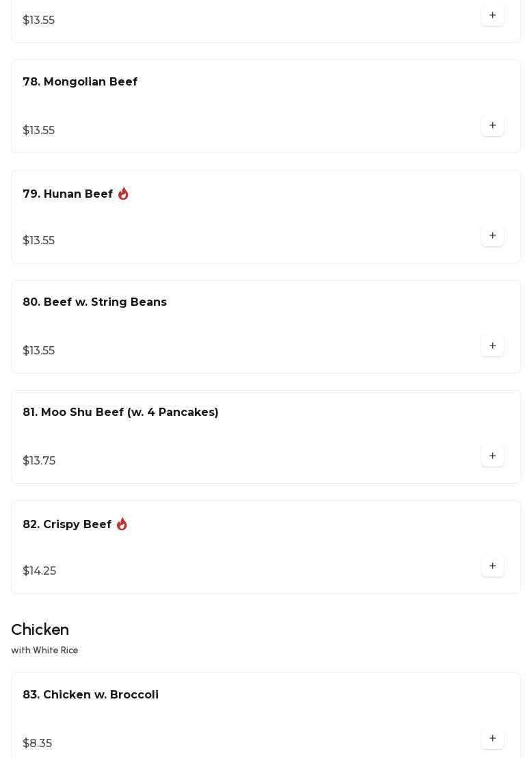Viewport: 532px width, 758px height.
Task: Add Crispy Beef to the cart
Action: 492,566
